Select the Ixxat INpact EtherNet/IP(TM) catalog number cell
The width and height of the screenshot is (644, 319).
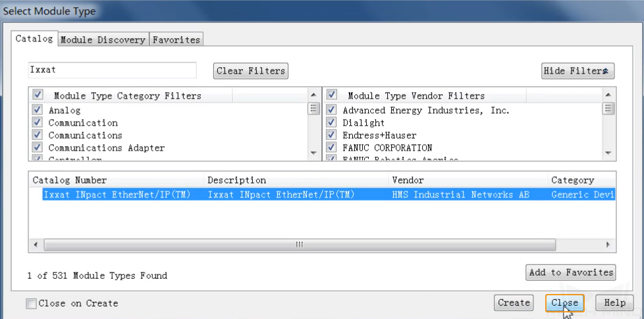[117, 194]
